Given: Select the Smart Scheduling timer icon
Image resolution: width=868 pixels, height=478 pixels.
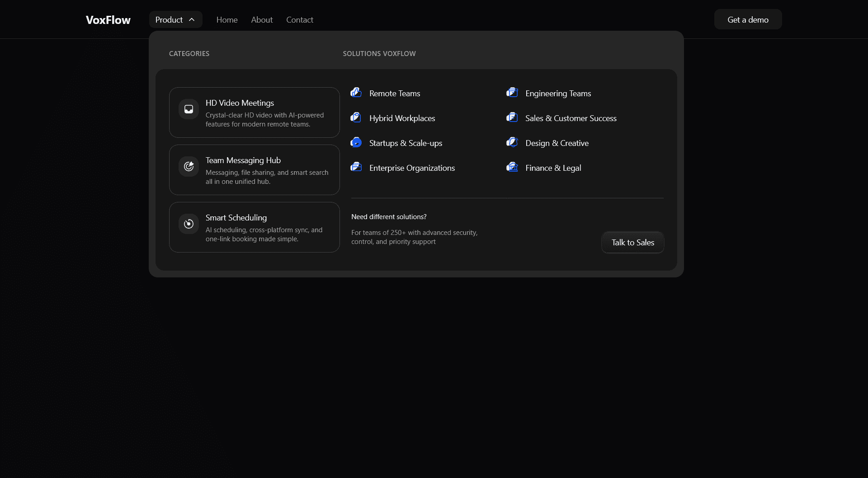Looking at the screenshot, I should pyautogui.click(x=189, y=224).
